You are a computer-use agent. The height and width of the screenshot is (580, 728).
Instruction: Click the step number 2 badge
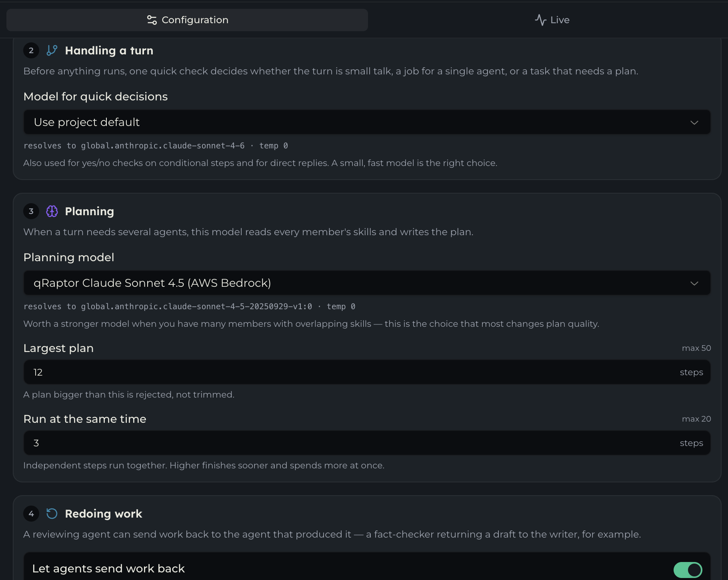[31, 50]
